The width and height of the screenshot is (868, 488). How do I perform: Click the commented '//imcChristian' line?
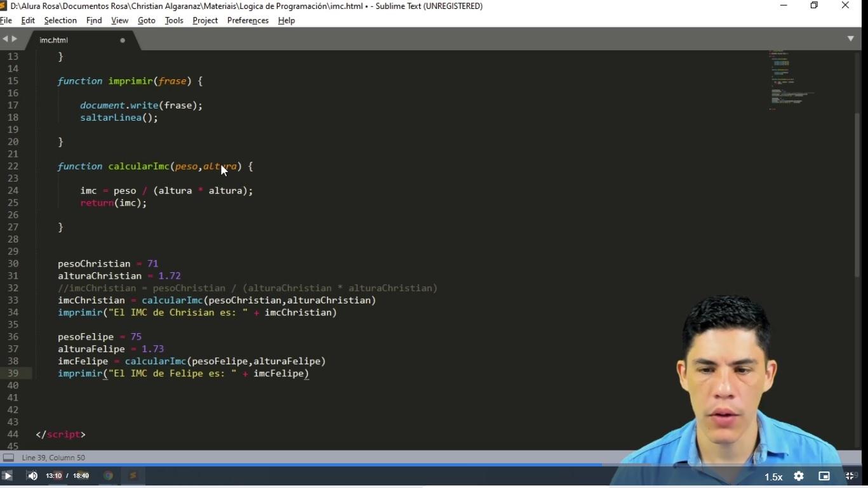[x=248, y=288]
